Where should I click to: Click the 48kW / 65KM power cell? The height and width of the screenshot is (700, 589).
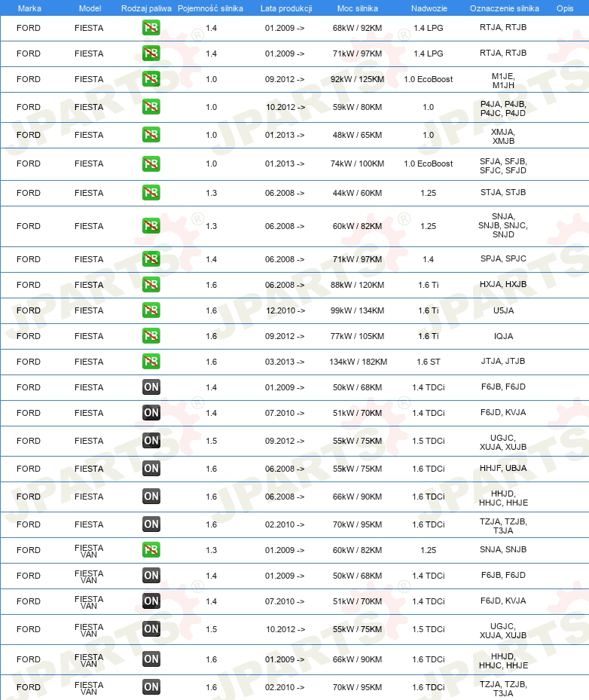tap(357, 135)
